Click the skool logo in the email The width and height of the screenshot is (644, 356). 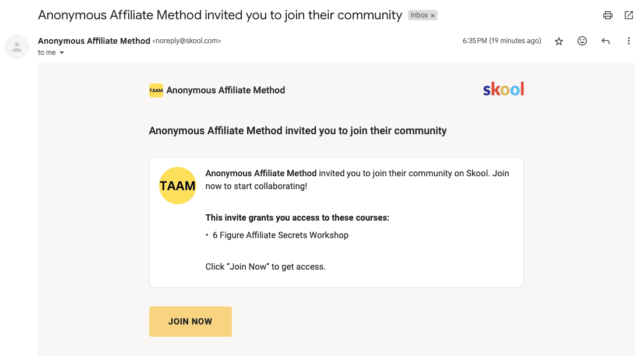point(504,89)
